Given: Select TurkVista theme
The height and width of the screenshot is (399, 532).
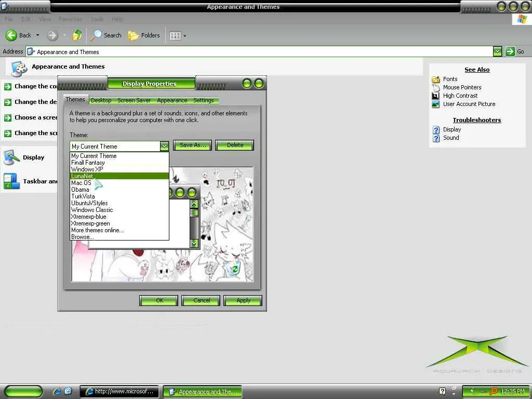Looking at the screenshot, I should click(119, 196).
